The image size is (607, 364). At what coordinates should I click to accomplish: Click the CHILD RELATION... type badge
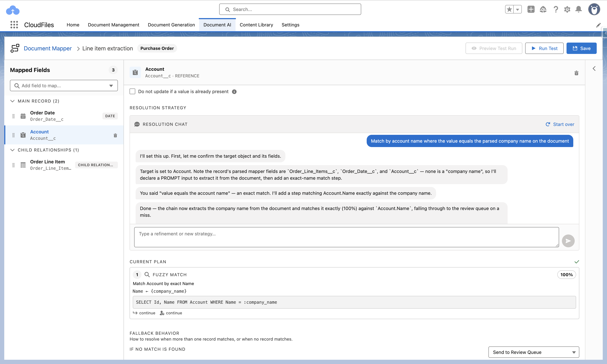(x=96, y=165)
